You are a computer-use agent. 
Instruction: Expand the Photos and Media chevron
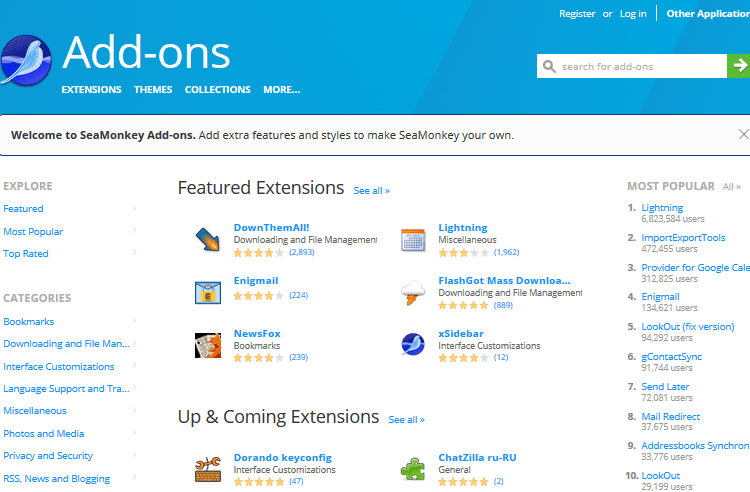tap(134, 432)
